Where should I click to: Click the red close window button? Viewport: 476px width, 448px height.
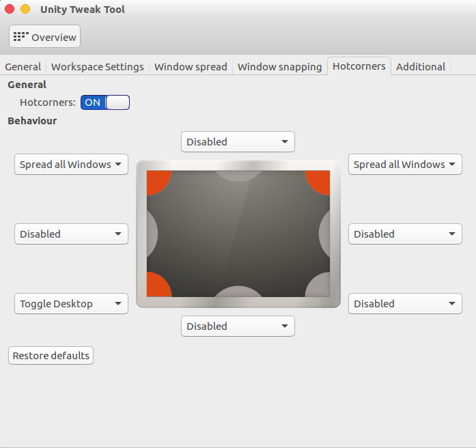click(10, 9)
